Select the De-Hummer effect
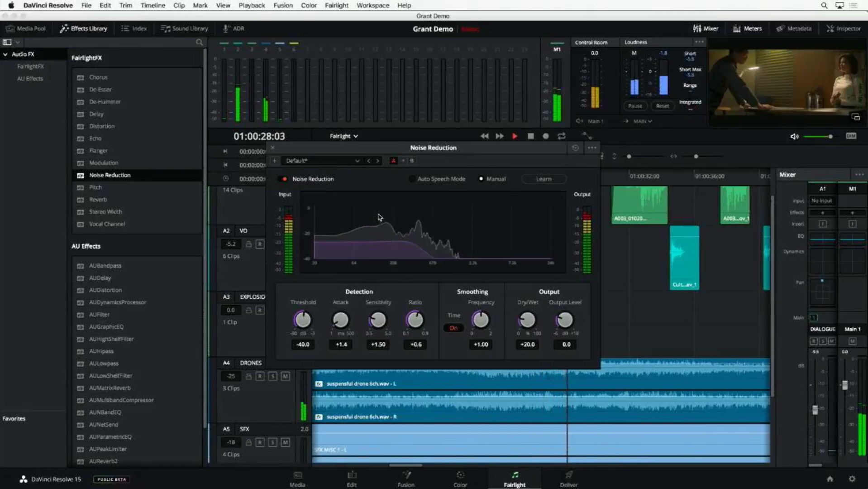 click(137, 102)
